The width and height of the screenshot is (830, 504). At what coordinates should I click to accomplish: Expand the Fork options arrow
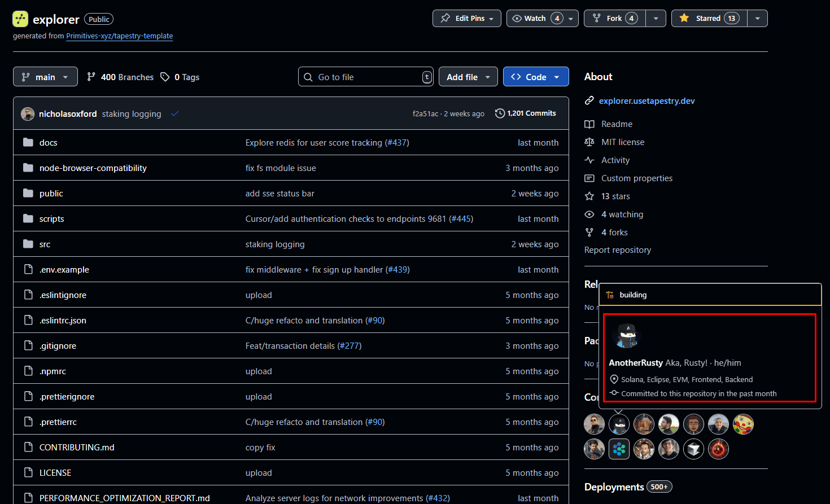point(656,18)
